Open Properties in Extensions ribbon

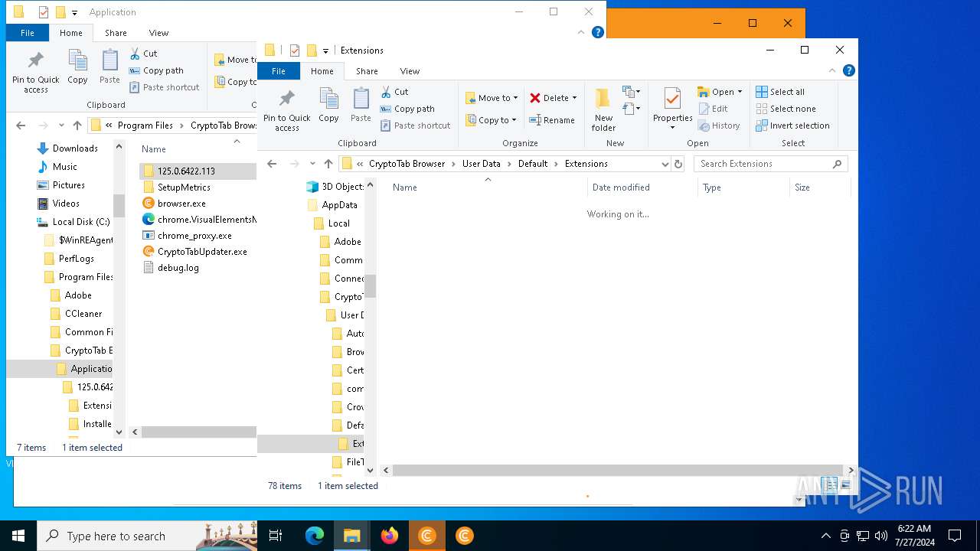point(672,109)
